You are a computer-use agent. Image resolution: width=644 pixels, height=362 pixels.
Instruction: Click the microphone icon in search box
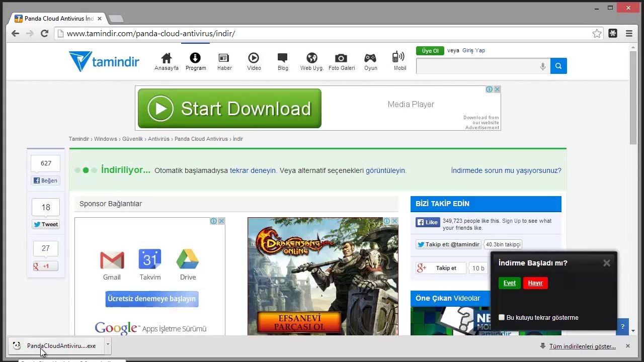(x=543, y=66)
